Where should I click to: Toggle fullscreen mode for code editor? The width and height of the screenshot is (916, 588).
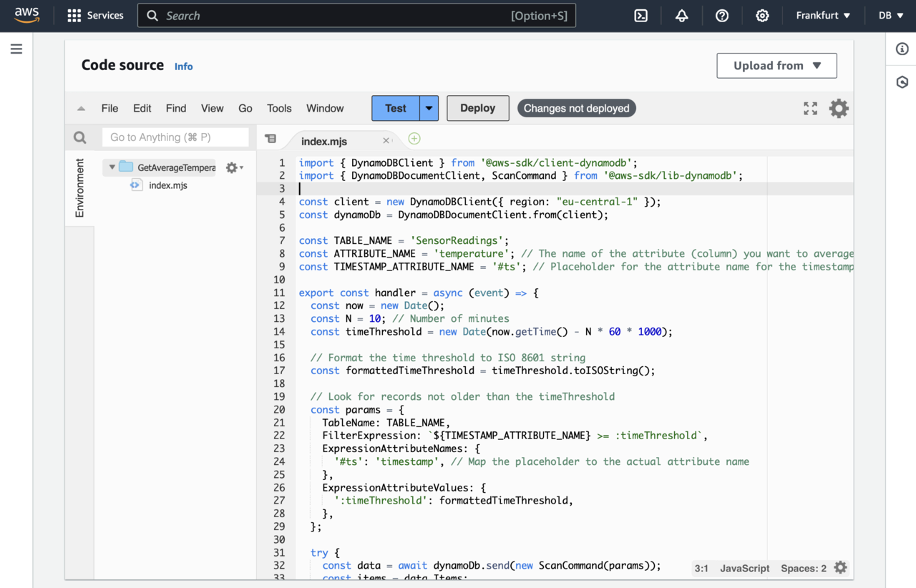(810, 109)
